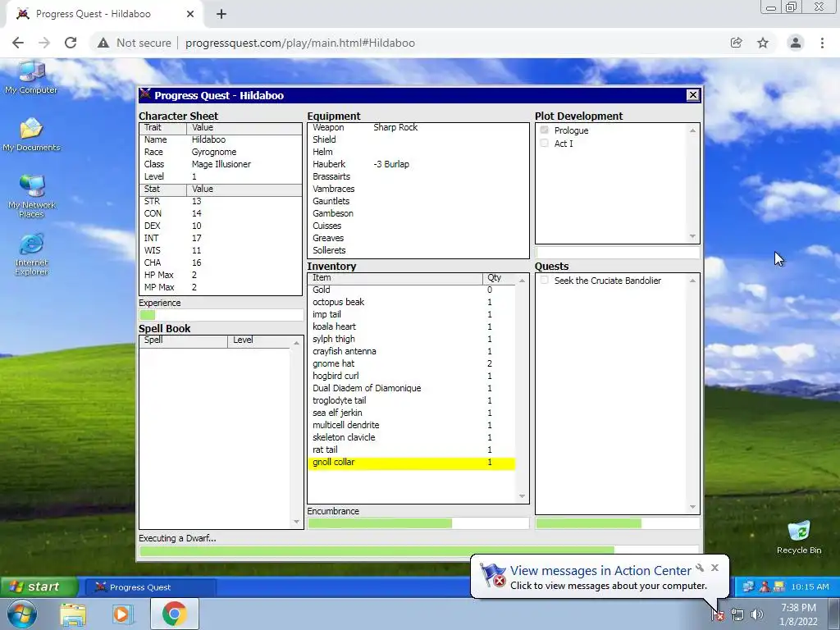Click Action Center flag tray icon
Viewport: 840px width, 630px height.
[717, 614]
